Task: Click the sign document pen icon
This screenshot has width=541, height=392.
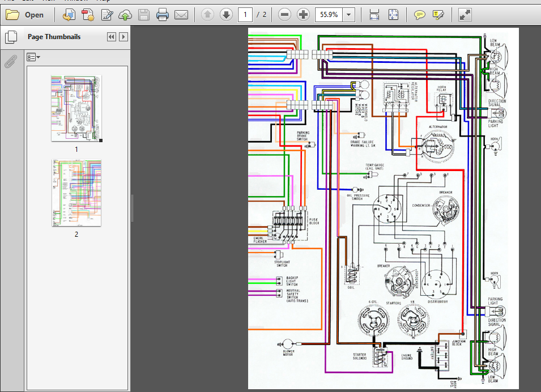Action: pos(107,15)
